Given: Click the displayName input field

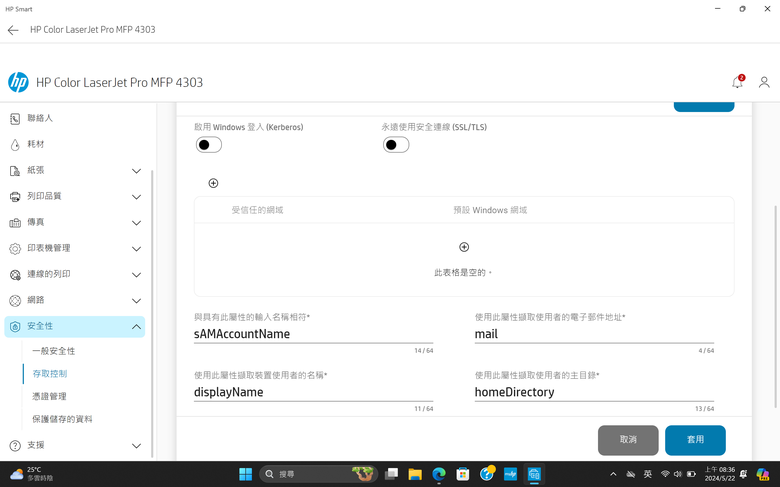Looking at the screenshot, I should point(313,392).
